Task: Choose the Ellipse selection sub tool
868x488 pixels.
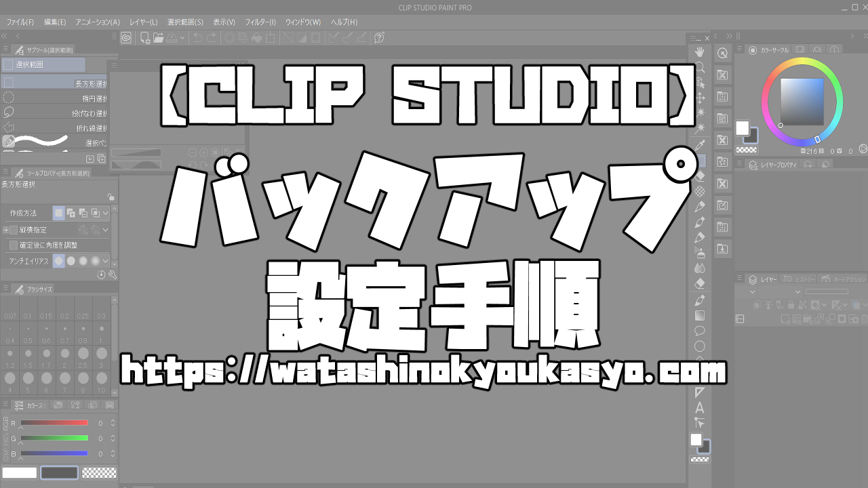Action: coord(54,98)
